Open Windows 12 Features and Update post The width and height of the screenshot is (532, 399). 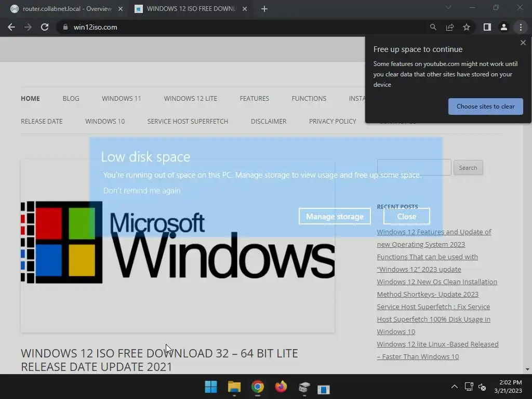click(x=434, y=238)
